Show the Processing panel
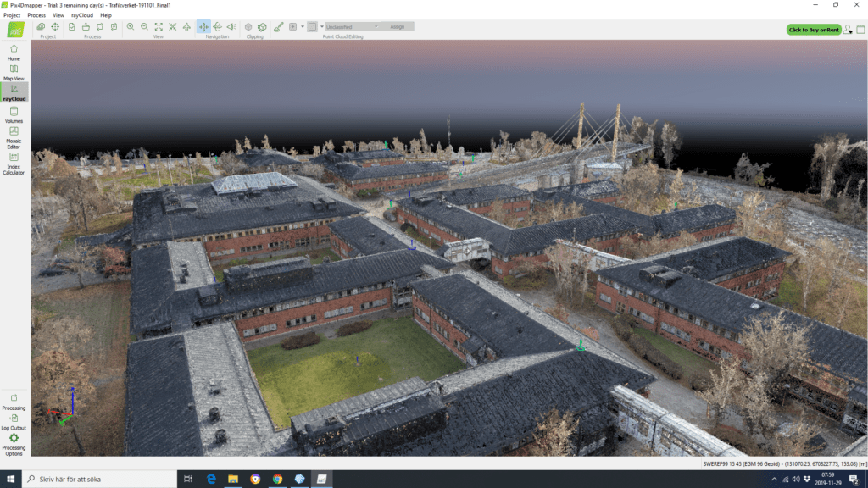 [14, 402]
